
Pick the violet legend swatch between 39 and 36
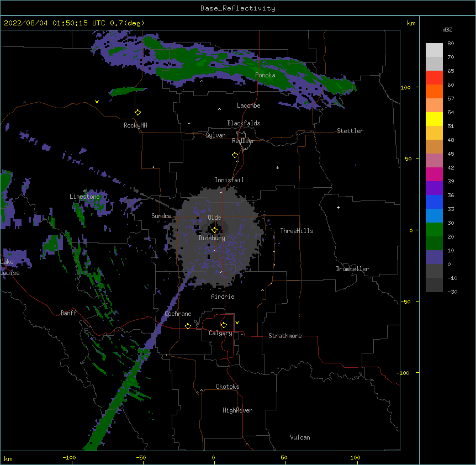[x=434, y=188]
